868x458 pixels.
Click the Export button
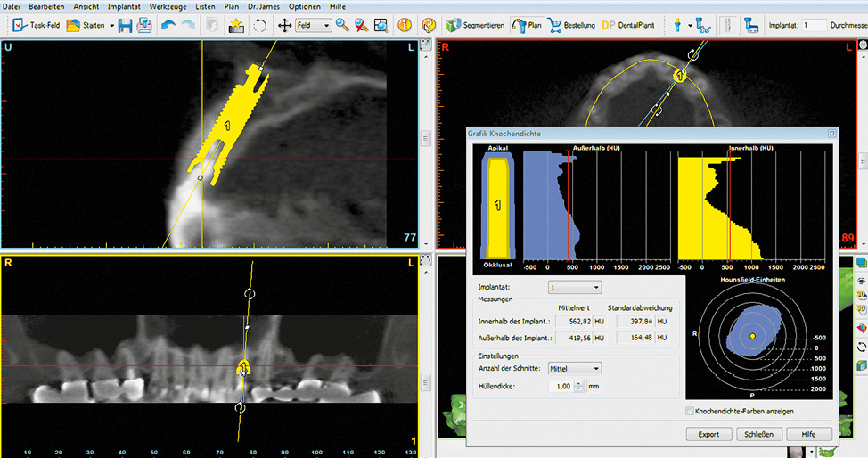[708, 434]
